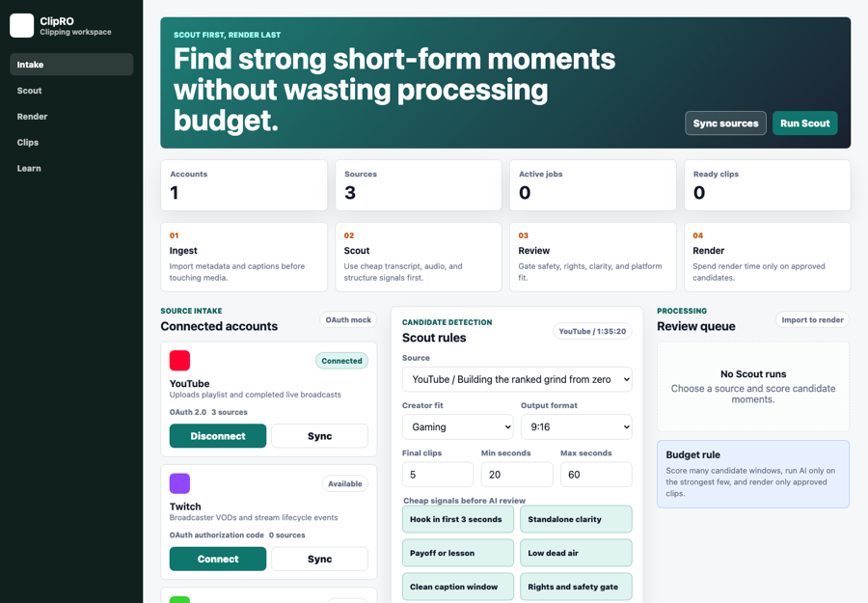Disconnect the YouTube account
Image resolution: width=868 pixels, height=603 pixels.
click(x=218, y=436)
